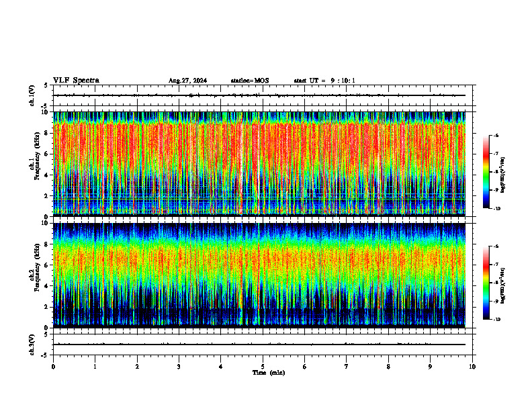Click the "-10" tick on ch.1 color bar

[497, 209]
